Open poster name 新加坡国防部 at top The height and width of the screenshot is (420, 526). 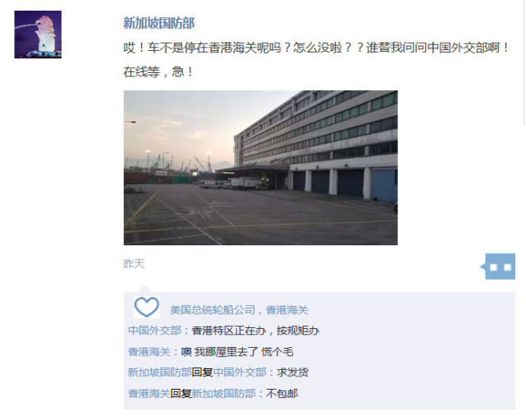pyautogui.click(x=158, y=23)
